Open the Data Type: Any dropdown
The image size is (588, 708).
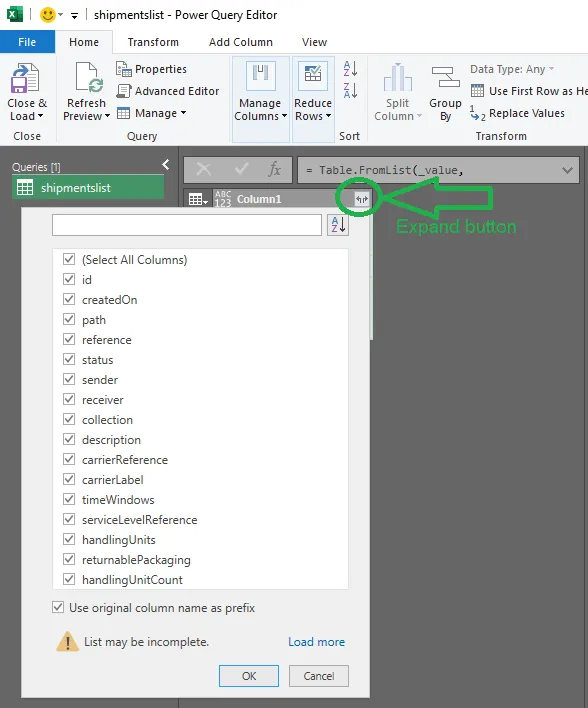coord(512,69)
